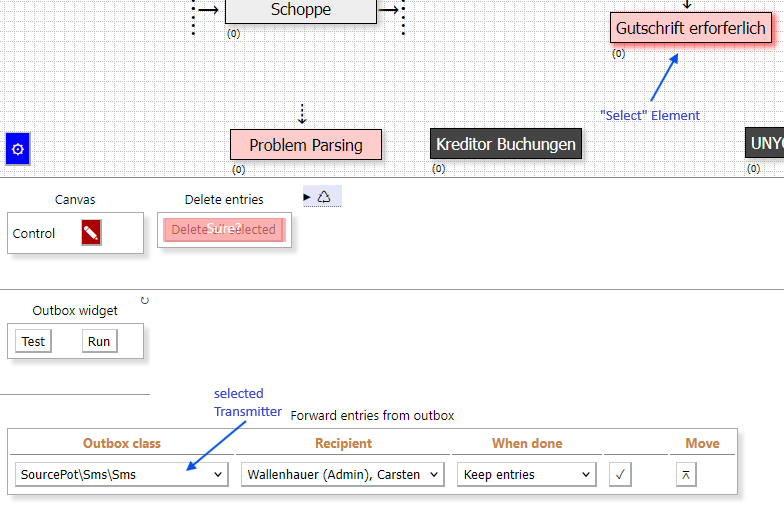Open the Recipient dropdown
Image resolution: width=784 pixels, height=507 pixels.
click(x=342, y=475)
